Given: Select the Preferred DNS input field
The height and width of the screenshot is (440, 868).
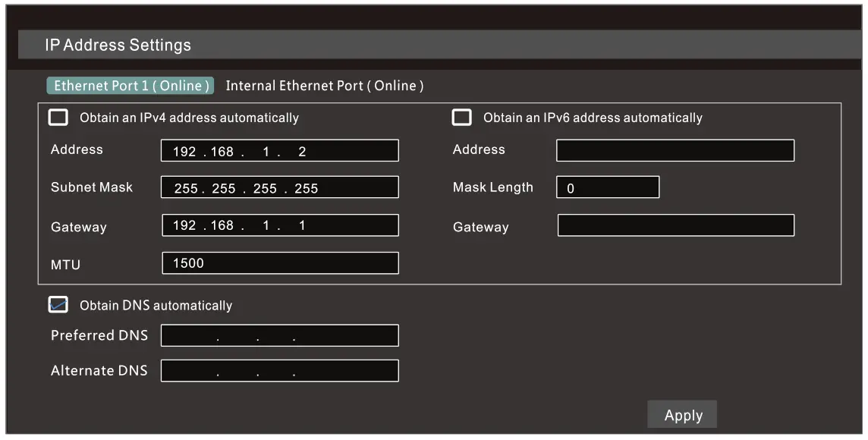Looking at the screenshot, I should click(279, 335).
